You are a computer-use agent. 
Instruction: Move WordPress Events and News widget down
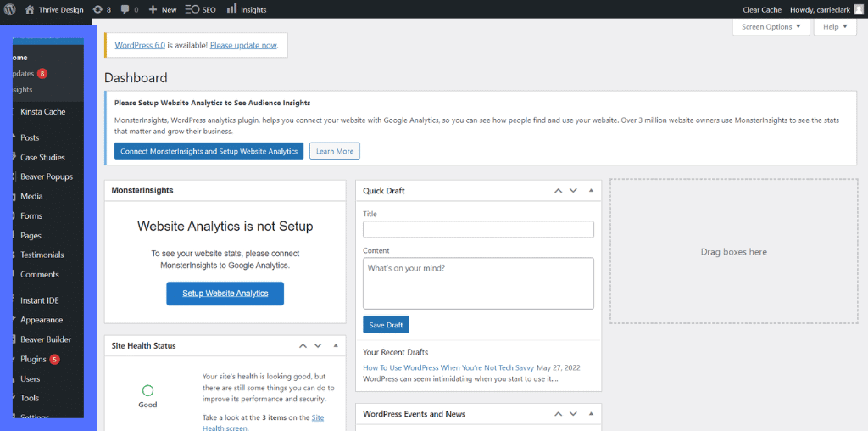click(573, 414)
